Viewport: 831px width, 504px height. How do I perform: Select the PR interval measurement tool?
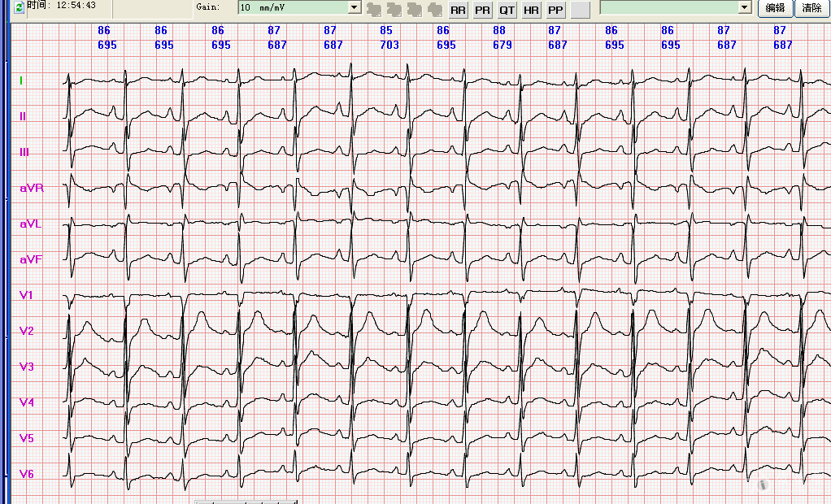point(483,10)
